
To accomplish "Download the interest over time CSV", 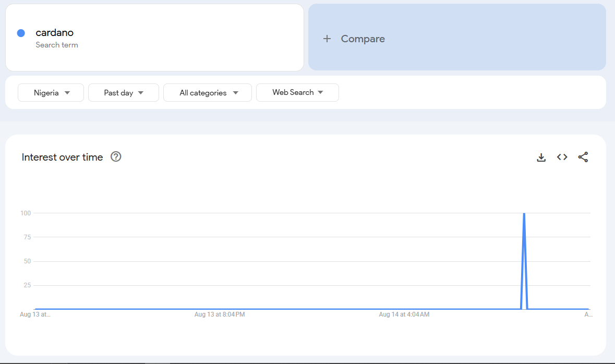I will [541, 157].
